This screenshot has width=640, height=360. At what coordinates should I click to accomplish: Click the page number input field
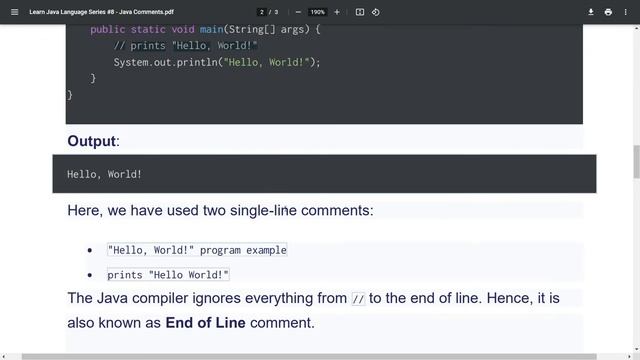pos(262,12)
